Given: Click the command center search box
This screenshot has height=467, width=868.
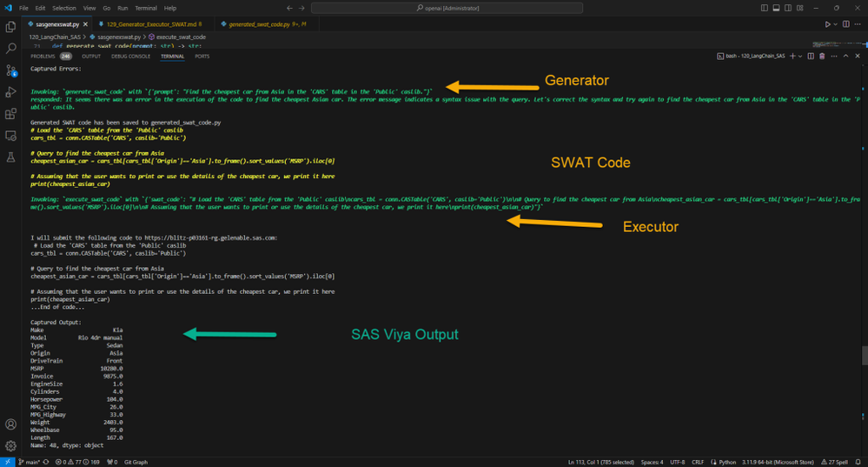Looking at the screenshot, I should [447, 8].
